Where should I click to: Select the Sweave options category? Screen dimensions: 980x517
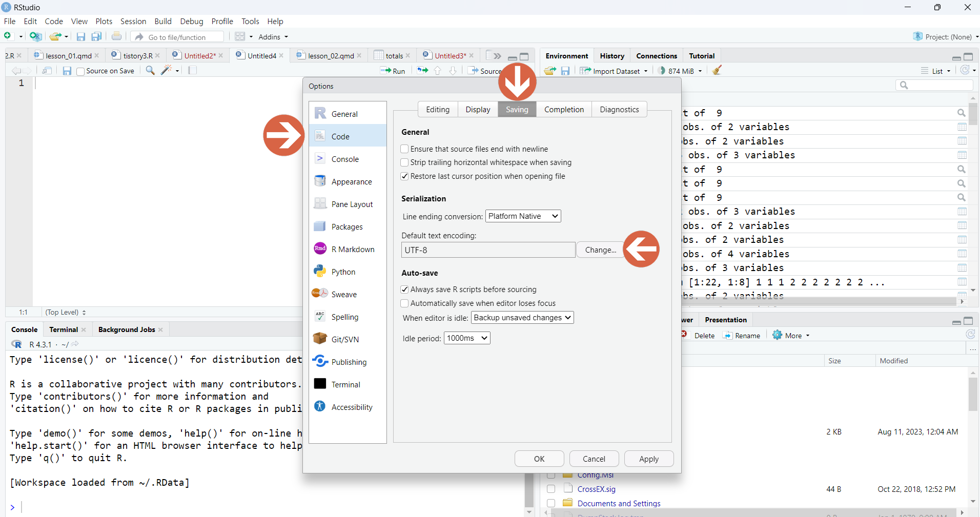click(x=348, y=294)
